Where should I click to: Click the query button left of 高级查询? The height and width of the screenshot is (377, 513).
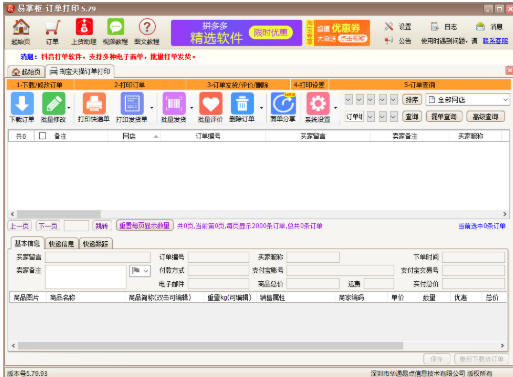(x=444, y=117)
